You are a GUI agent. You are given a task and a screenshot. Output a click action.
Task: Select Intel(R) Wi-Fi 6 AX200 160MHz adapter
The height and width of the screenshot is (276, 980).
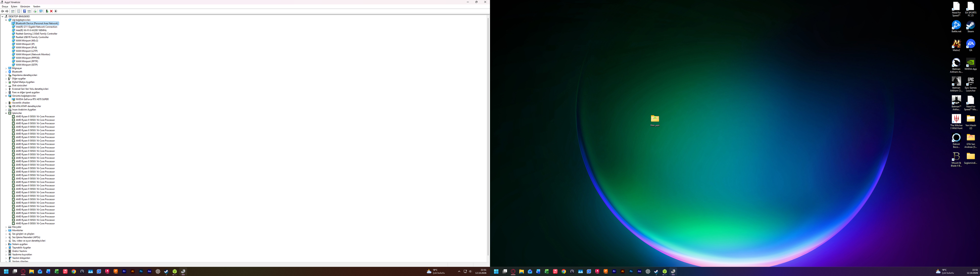[x=31, y=30]
